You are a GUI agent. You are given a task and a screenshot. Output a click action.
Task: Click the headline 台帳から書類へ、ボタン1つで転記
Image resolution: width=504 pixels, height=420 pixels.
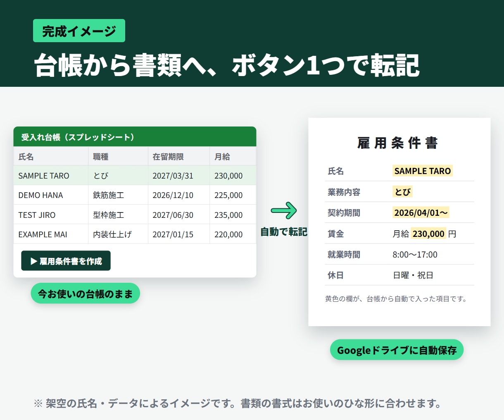pyautogui.click(x=227, y=65)
